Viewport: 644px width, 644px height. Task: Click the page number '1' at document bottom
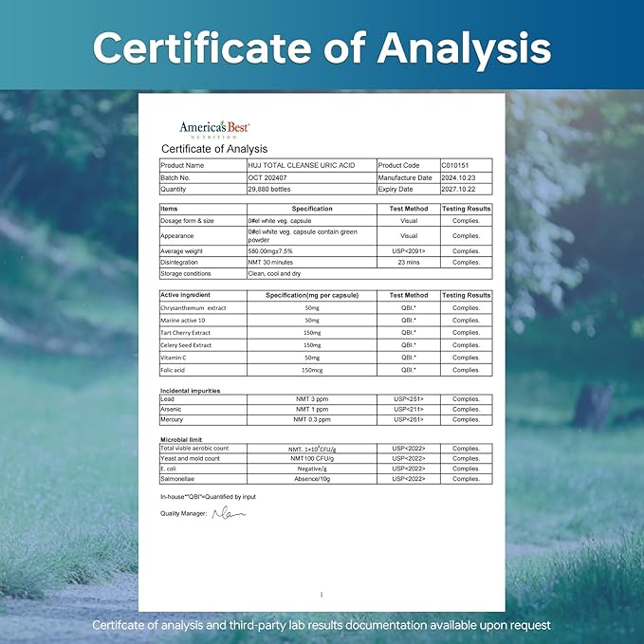tap(322, 595)
